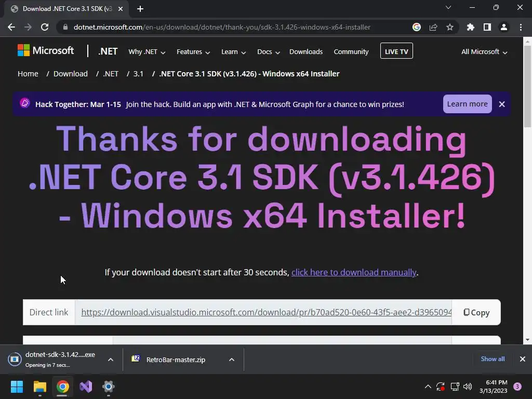Click Show all downloads
The height and width of the screenshot is (399, 532).
point(493,358)
